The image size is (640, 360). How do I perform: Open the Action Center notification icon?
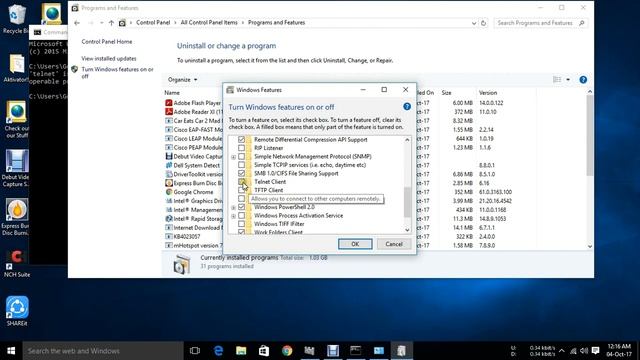(x=596, y=351)
